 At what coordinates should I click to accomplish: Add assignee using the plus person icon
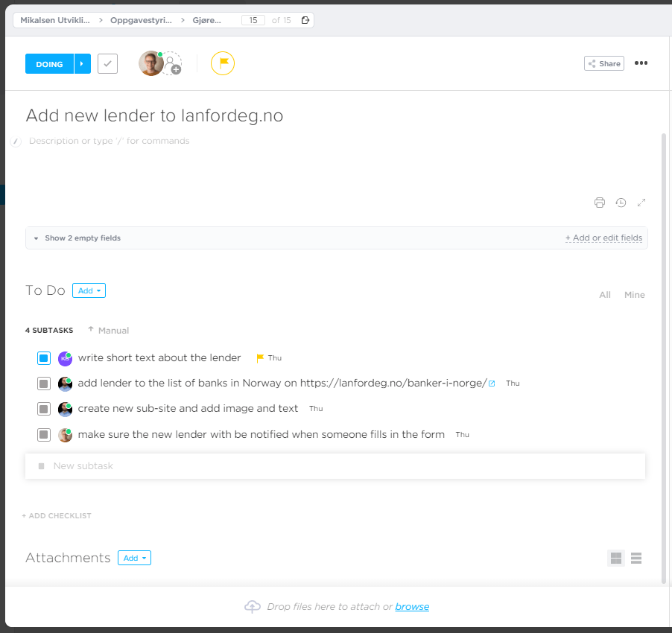(x=173, y=65)
